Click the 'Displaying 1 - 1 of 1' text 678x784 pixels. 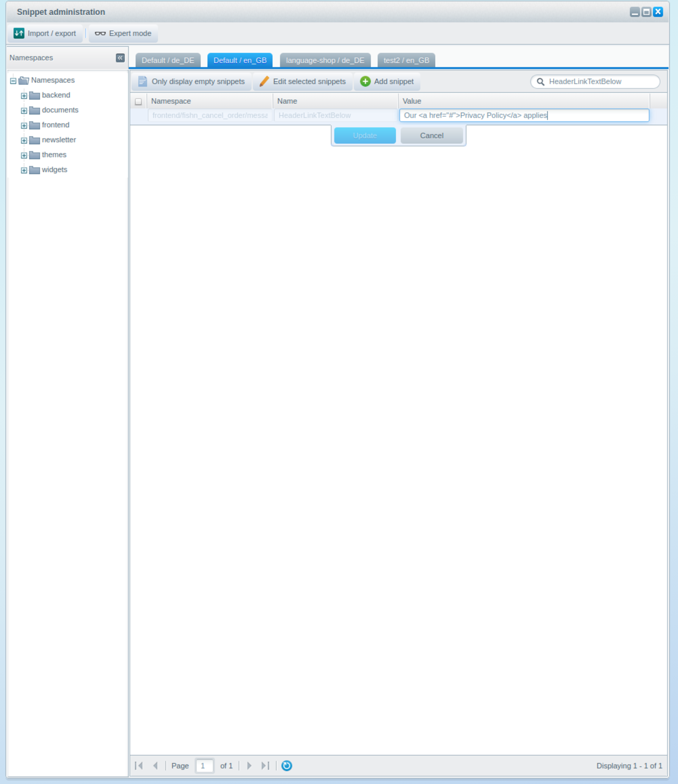click(x=629, y=765)
